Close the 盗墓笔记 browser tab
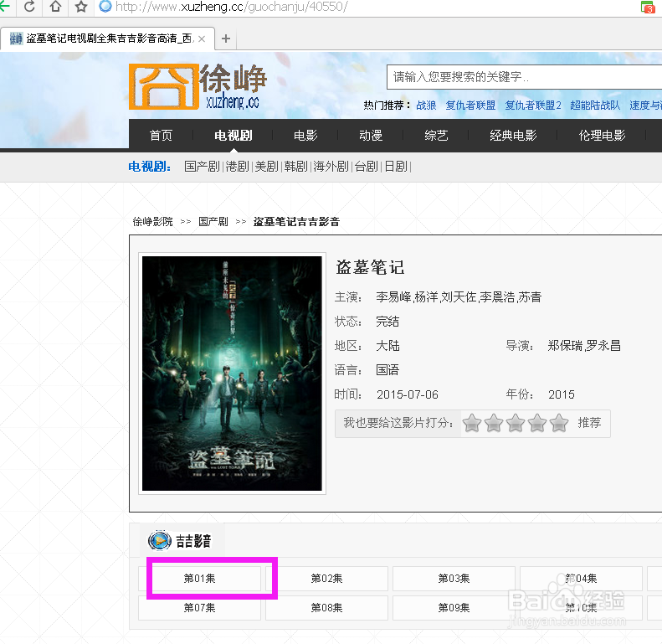This screenshot has height=644, width=662. click(202, 39)
